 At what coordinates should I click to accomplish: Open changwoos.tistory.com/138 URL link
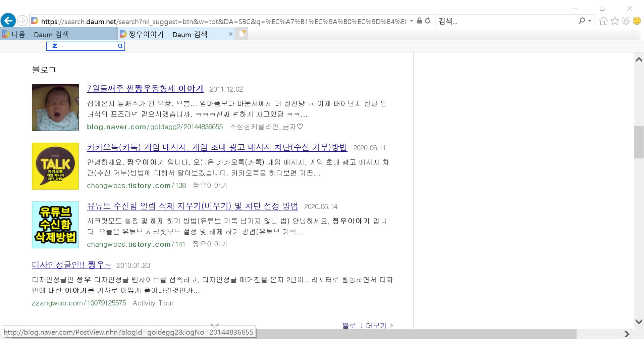click(136, 186)
